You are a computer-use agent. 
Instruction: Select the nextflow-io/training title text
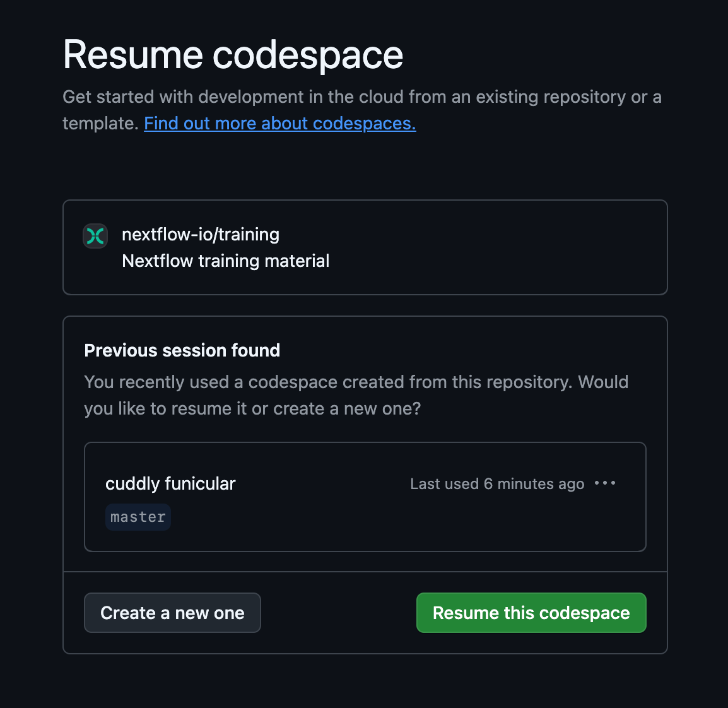tap(200, 234)
